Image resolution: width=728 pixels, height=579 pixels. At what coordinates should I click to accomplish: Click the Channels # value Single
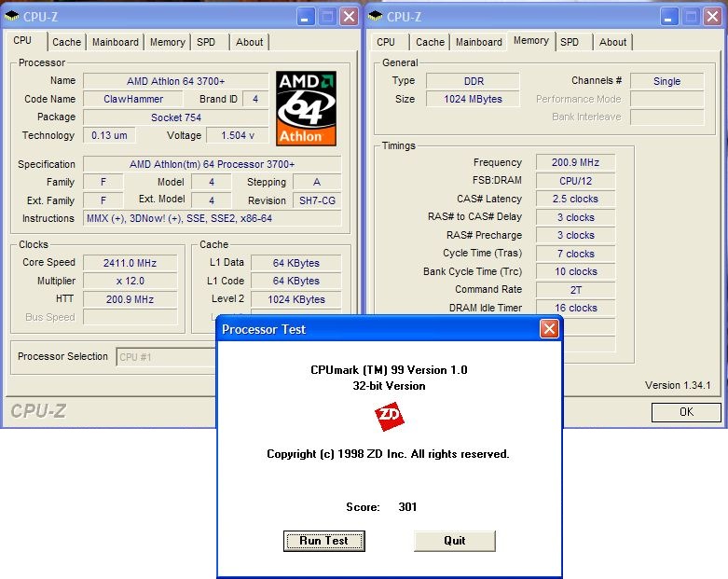click(666, 81)
